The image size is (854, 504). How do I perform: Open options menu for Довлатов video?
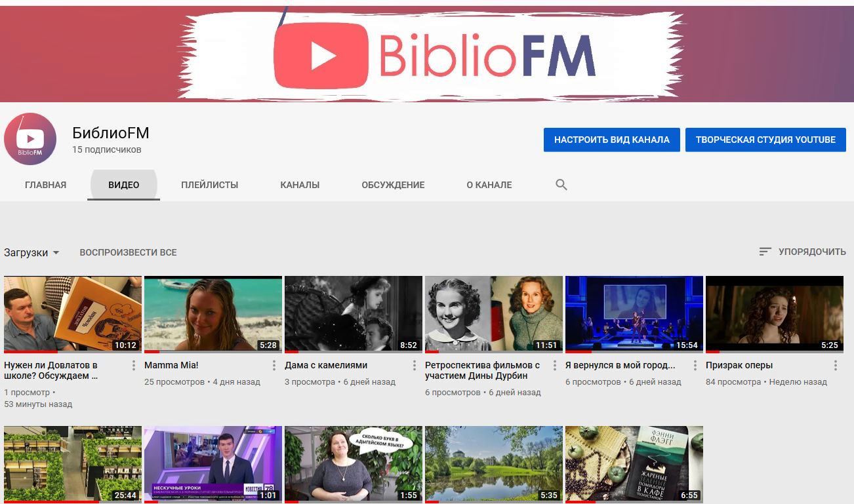pos(134,365)
